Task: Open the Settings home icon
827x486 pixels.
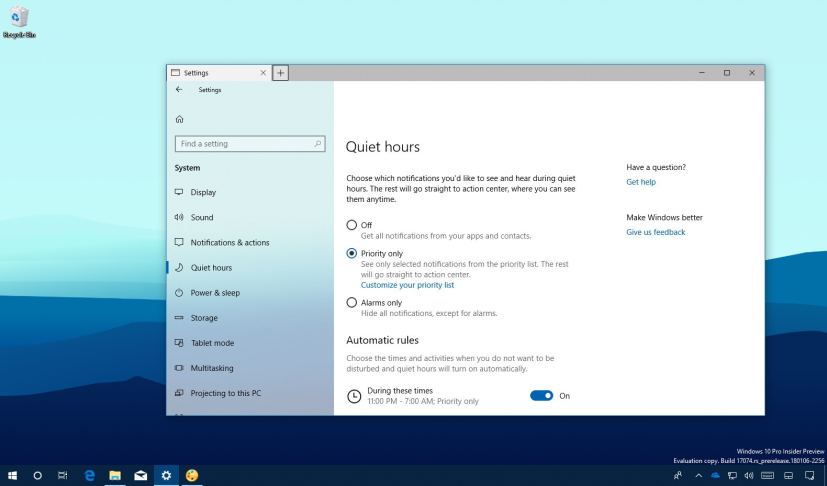Action: [179, 119]
